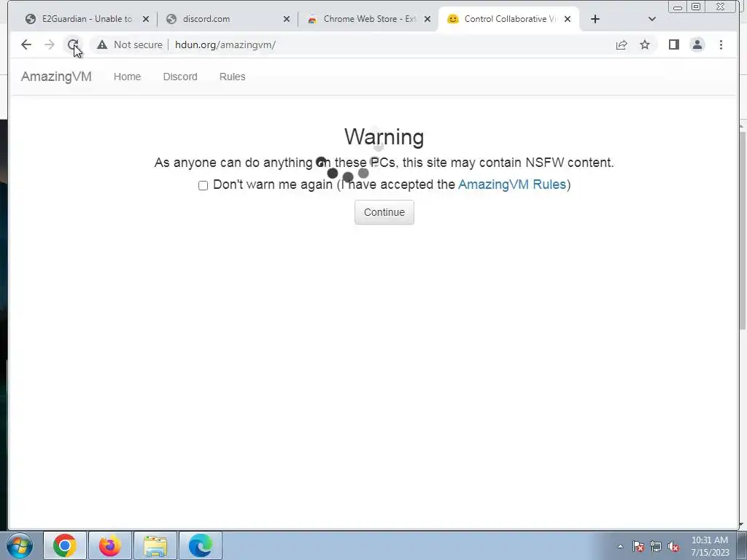747x560 pixels.
Task: Launch Microsoft Edge from the taskbar
Action: (x=201, y=545)
